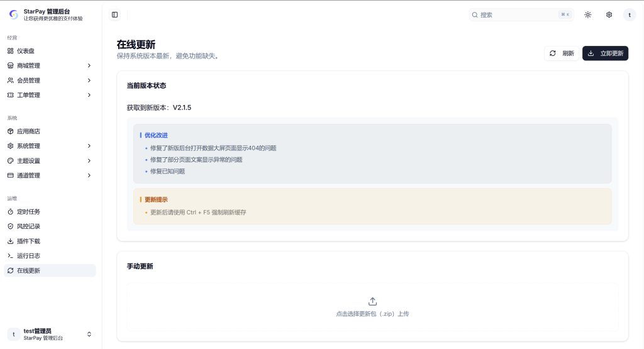644x349 pixels.
Task: Click the 应用商店 package icon
Action: (11, 131)
